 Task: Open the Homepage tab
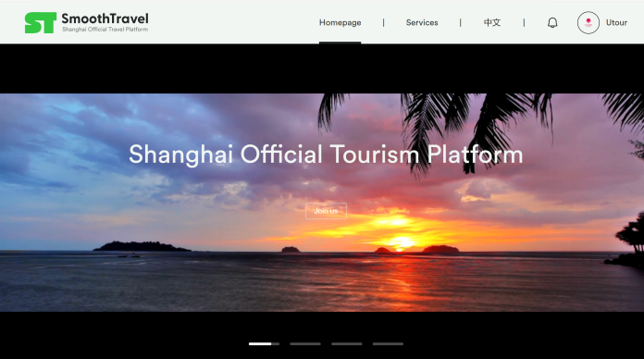click(x=341, y=22)
